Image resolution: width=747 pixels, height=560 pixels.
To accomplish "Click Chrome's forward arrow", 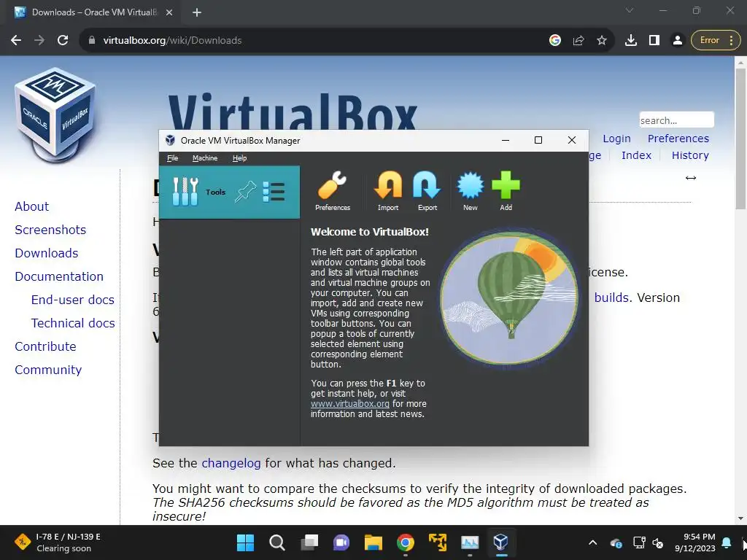I will point(39,41).
